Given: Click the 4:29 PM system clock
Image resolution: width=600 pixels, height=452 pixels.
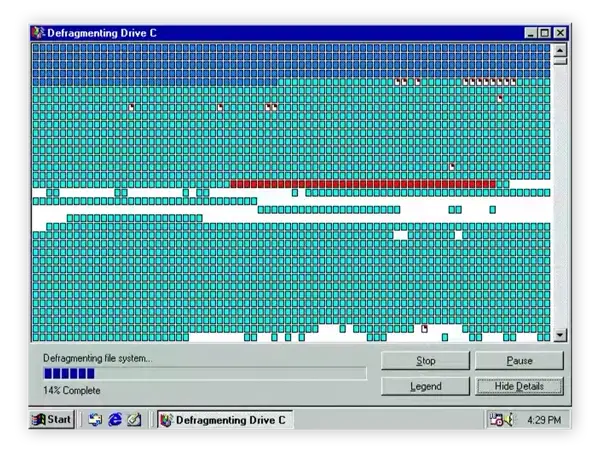Looking at the screenshot, I should click(x=542, y=419).
